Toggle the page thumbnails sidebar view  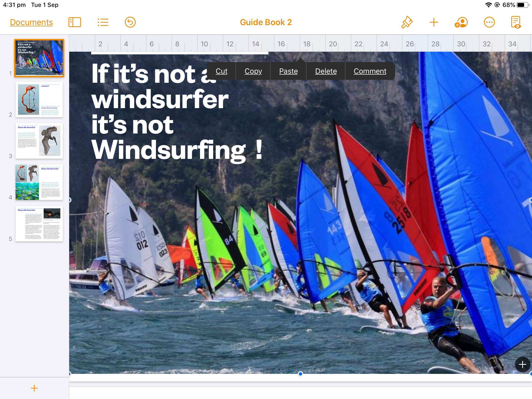click(x=75, y=22)
